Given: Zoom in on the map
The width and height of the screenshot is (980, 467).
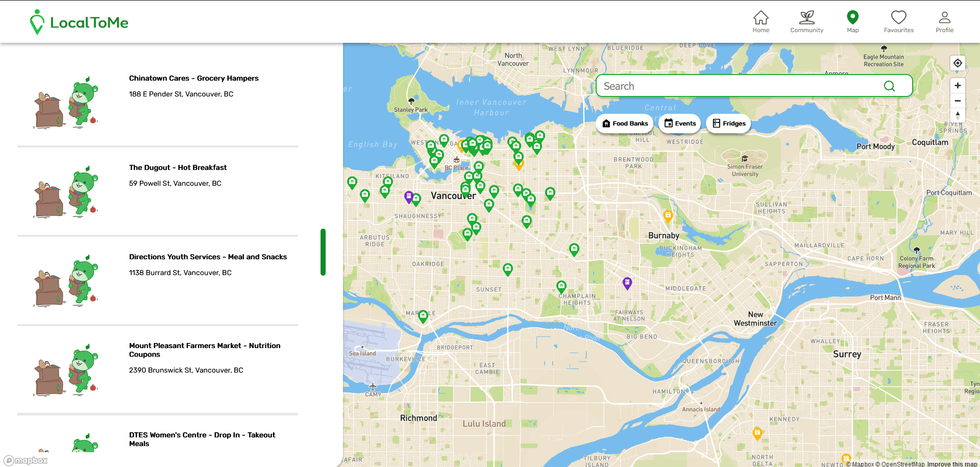Looking at the screenshot, I should (958, 86).
